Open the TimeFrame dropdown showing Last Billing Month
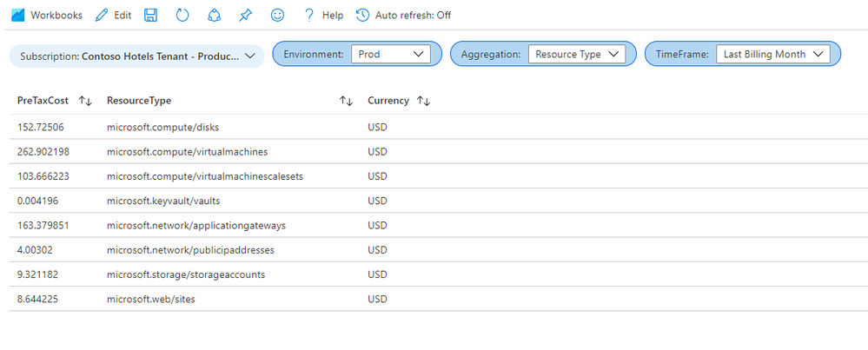Screen dimensions: 868x350 [772, 54]
